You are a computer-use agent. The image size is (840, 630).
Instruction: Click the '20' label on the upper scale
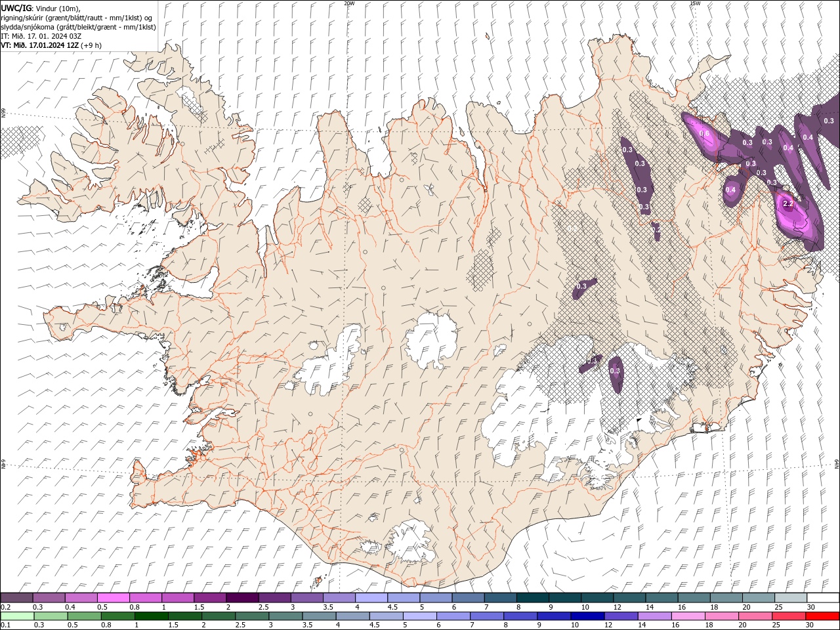[746, 607]
